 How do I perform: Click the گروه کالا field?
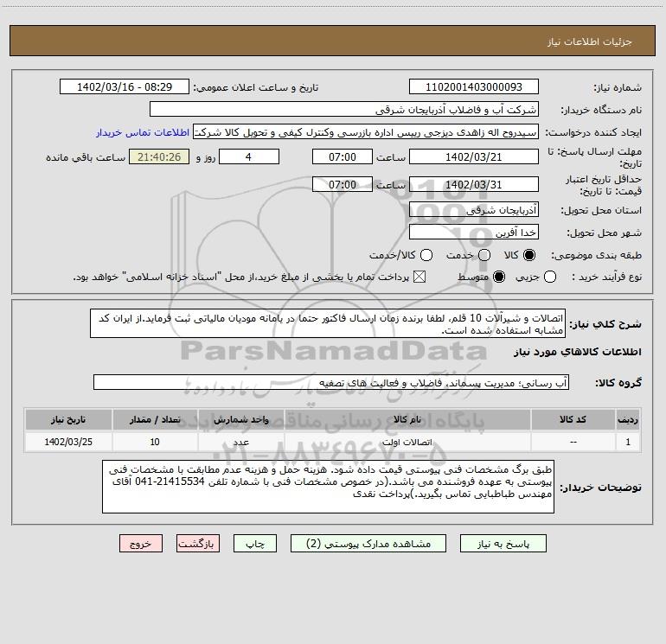tap(331, 382)
